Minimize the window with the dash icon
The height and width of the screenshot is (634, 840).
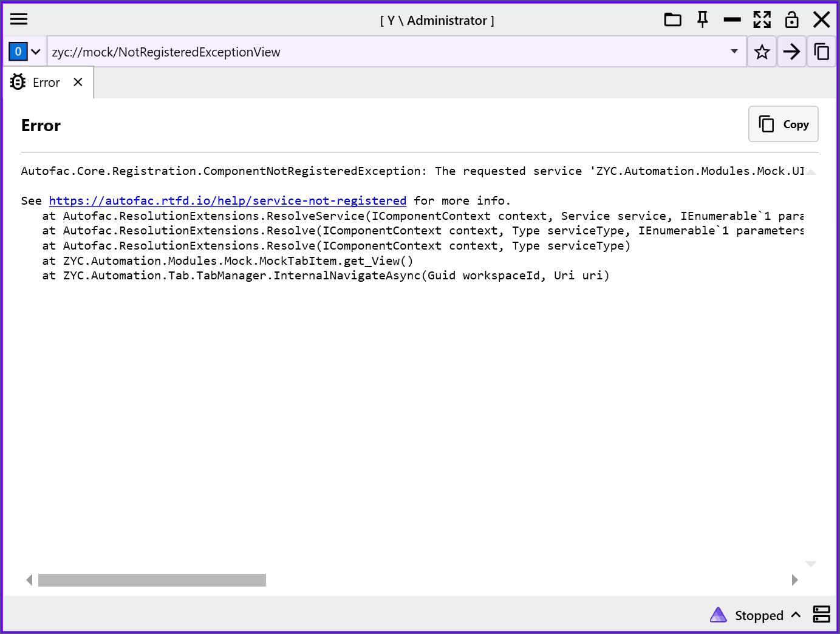(x=732, y=20)
